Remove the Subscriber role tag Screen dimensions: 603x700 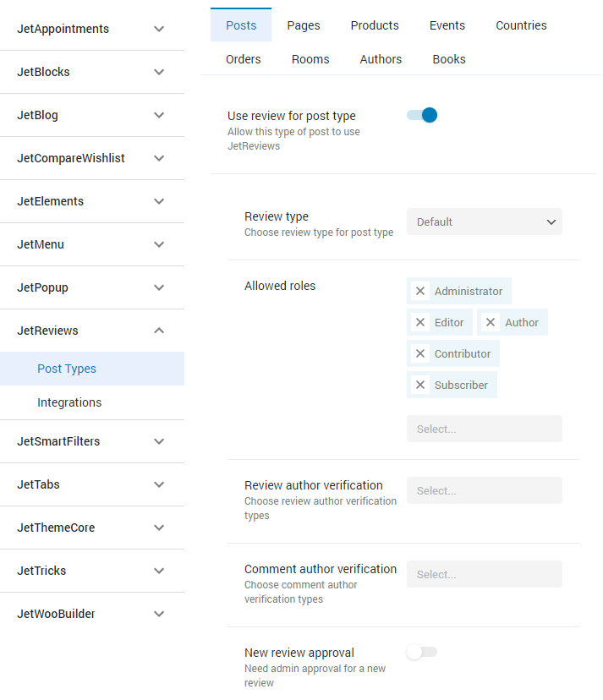pyautogui.click(x=419, y=385)
